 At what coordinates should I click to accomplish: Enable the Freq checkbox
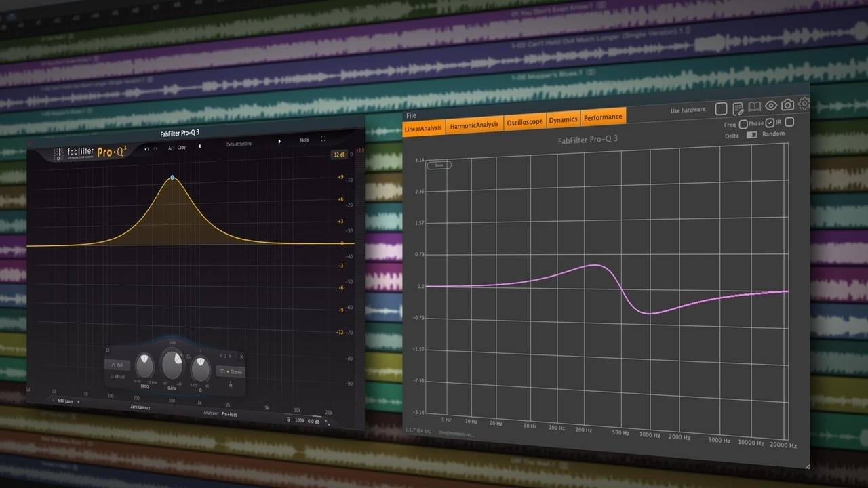pos(743,123)
